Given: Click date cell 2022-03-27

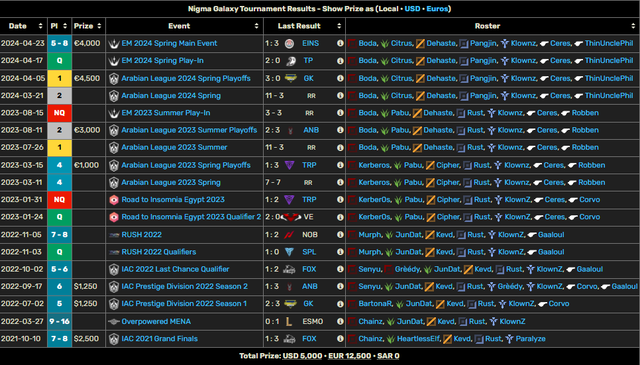Looking at the screenshot, I should [x=23, y=321].
